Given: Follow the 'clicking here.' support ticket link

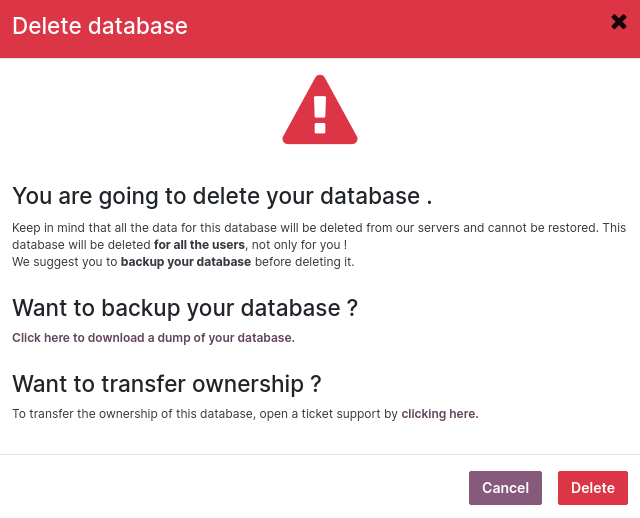Looking at the screenshot, I should (440, 414).
